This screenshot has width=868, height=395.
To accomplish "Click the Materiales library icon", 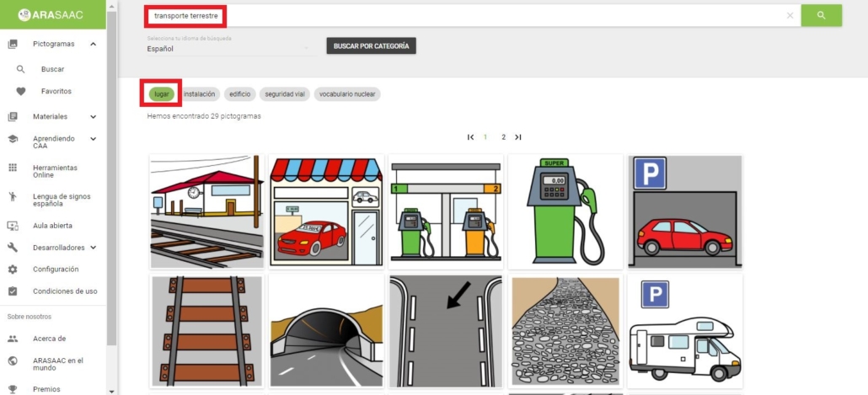I will pyautogui.click(x=13, y=117).
